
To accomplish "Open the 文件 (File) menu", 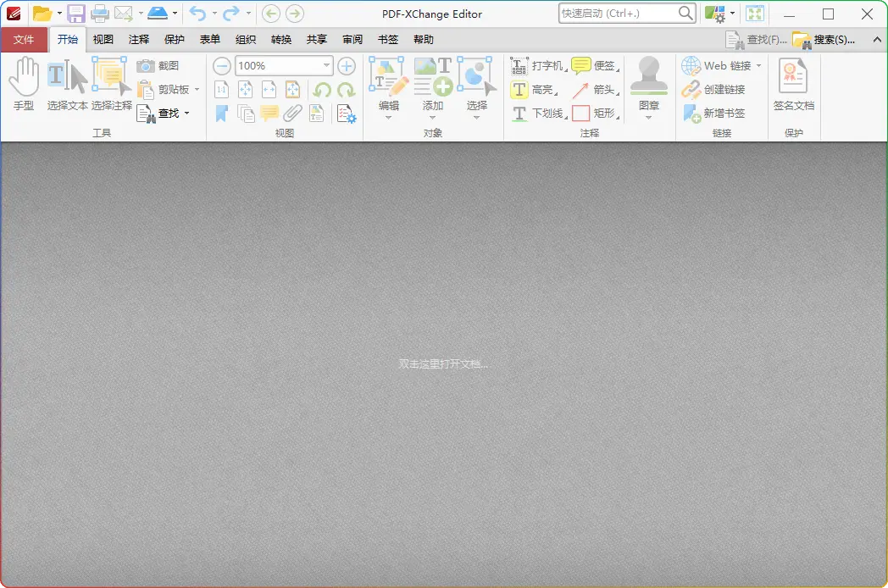I will (x=24, y=40).
